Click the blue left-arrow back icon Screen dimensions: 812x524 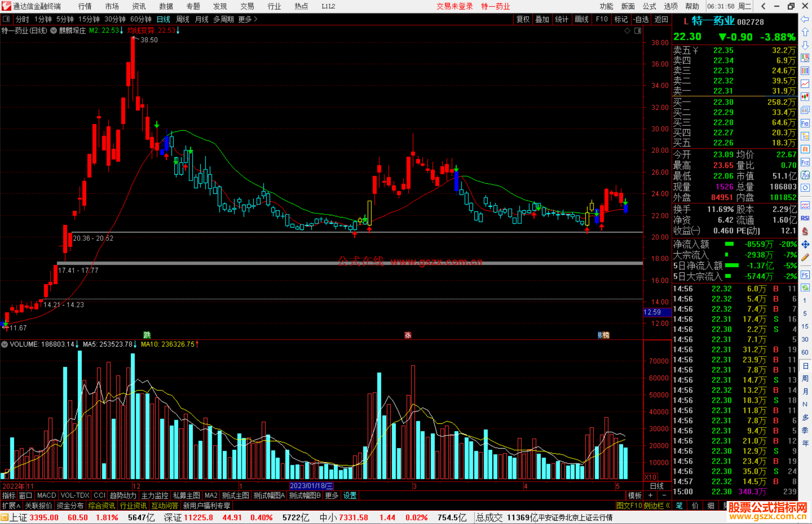pyautogui.click(x=805, y=19)
